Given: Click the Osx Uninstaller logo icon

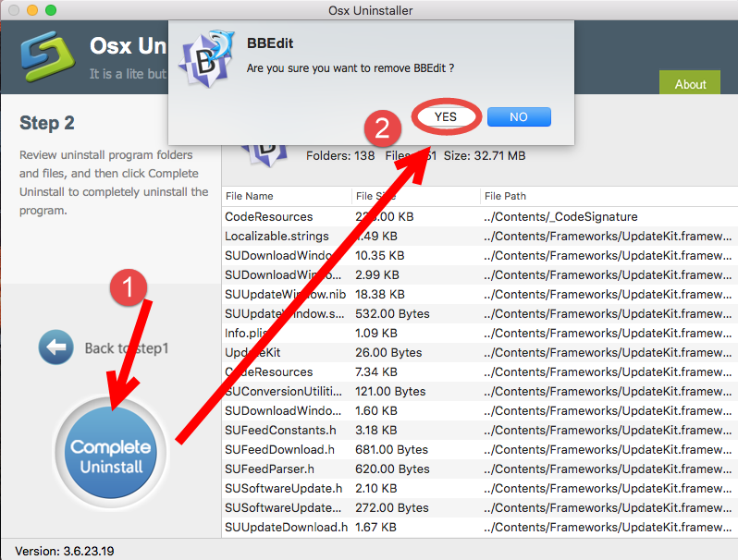Looking at the screenshot, I should click(47, 56).
